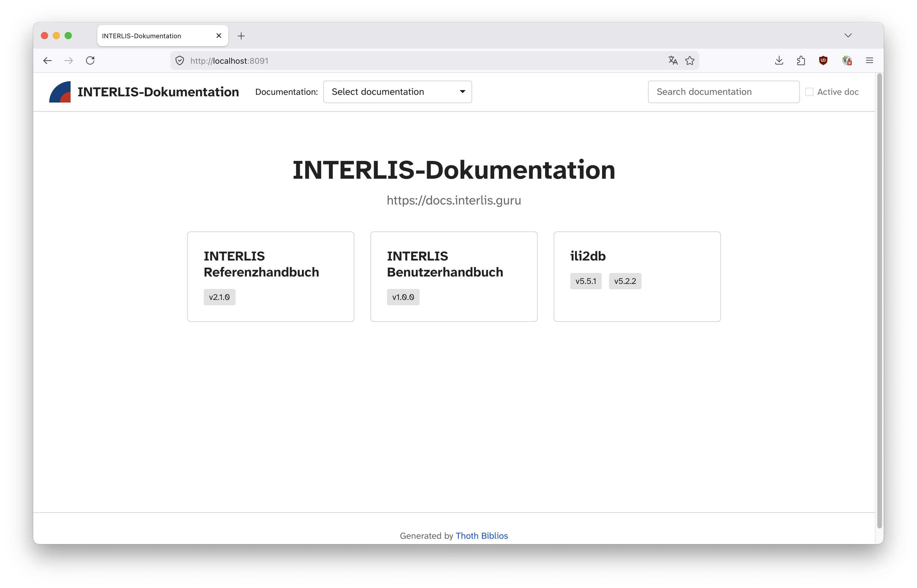Open the uBlock Origin extension
Screen dimensions: 917x588
click(x=823, y=60)
